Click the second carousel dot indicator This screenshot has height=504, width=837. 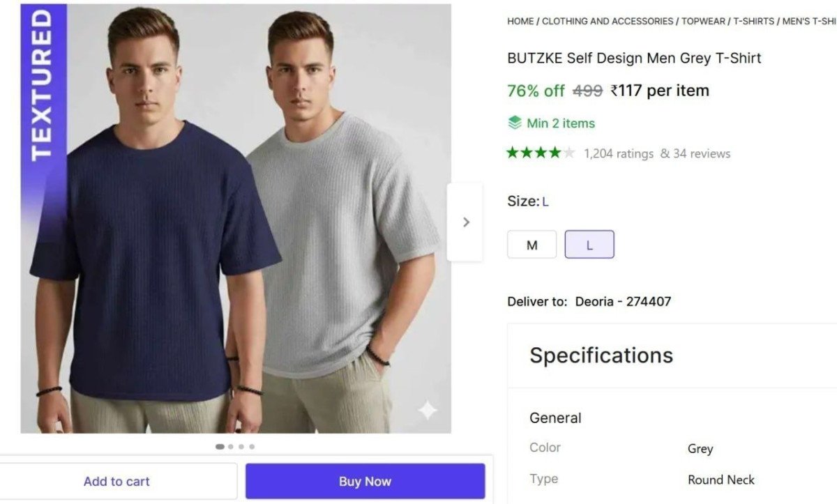click(230, 448)
